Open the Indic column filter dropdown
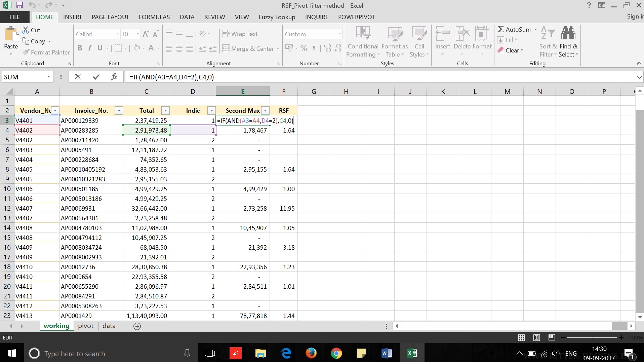 [211, 111]
